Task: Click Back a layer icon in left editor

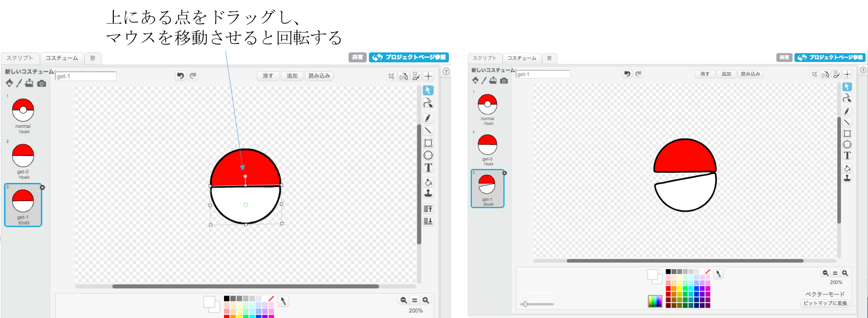Action: [x=428, y=221]
